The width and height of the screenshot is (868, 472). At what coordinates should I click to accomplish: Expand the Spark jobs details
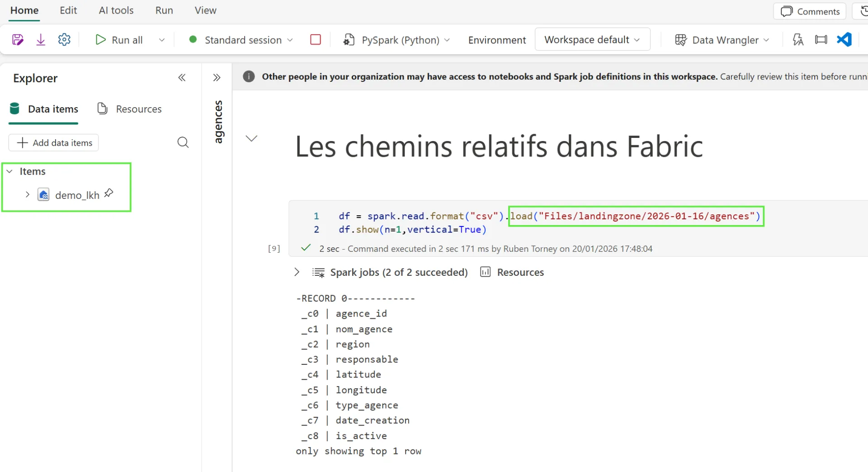pyautogui.click(x=297, y=272)
